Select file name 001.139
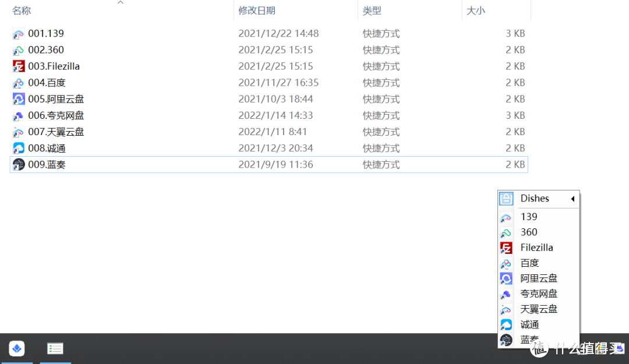Screen dimensions: 629x364 [46, 33]
